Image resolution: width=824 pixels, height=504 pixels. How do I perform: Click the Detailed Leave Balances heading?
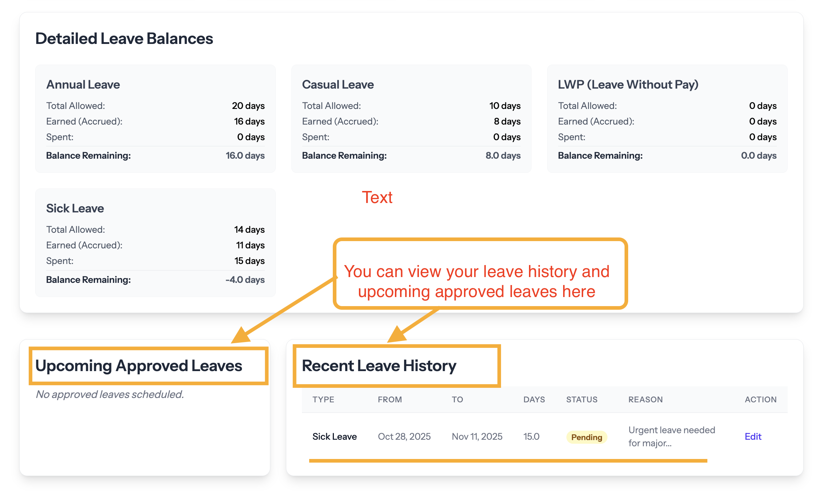pyautogui.click(x=125, y=38)
